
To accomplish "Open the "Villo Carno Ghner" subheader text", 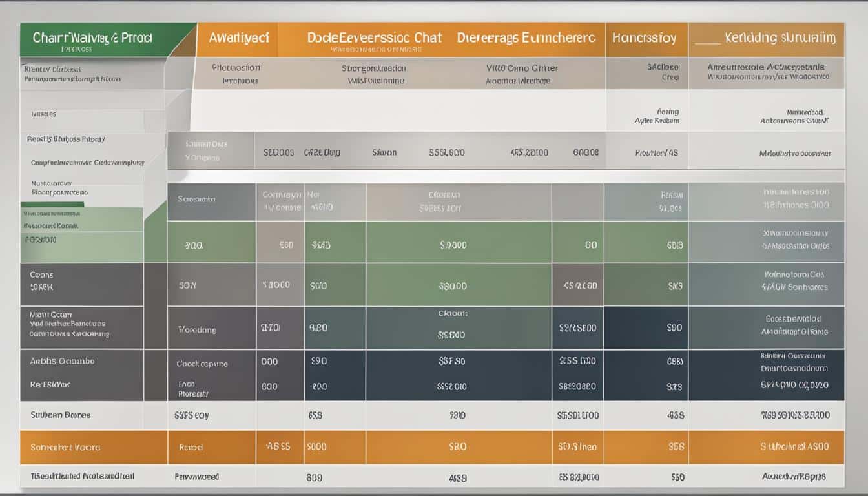I will [522, 68].
